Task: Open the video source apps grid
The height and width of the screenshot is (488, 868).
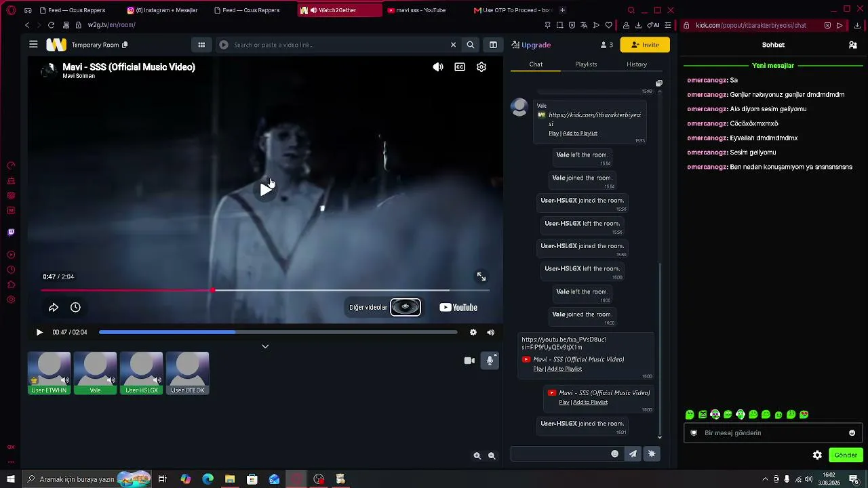Action: coord(201,45)
